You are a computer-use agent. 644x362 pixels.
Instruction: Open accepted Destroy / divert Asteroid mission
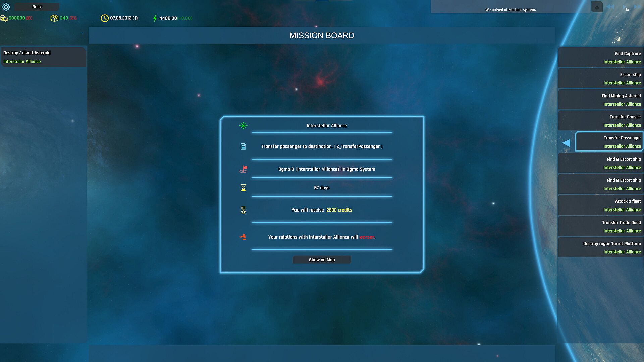43,57
